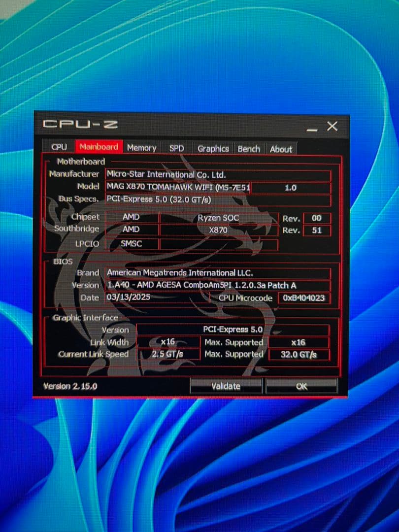Click the Current Link Speed label
The image size is (399, 532).
93,354
